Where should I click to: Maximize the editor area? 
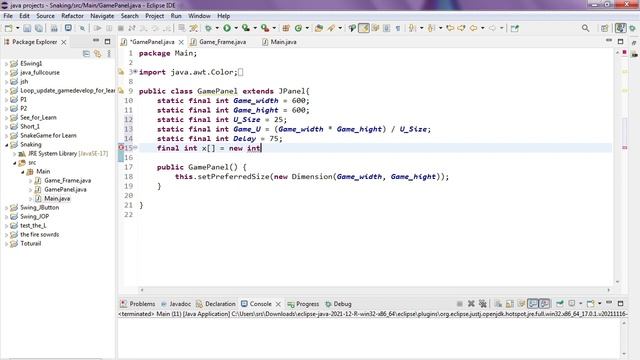coord(620,41)
